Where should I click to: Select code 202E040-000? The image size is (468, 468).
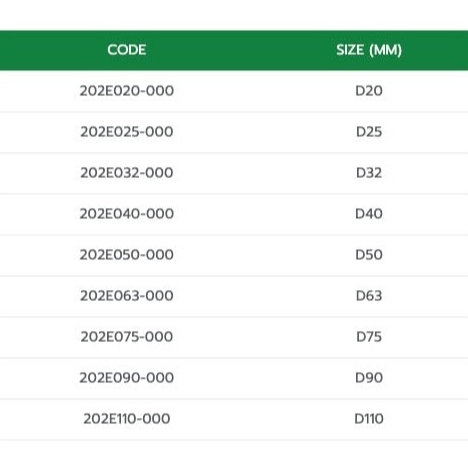coord(127,214)
